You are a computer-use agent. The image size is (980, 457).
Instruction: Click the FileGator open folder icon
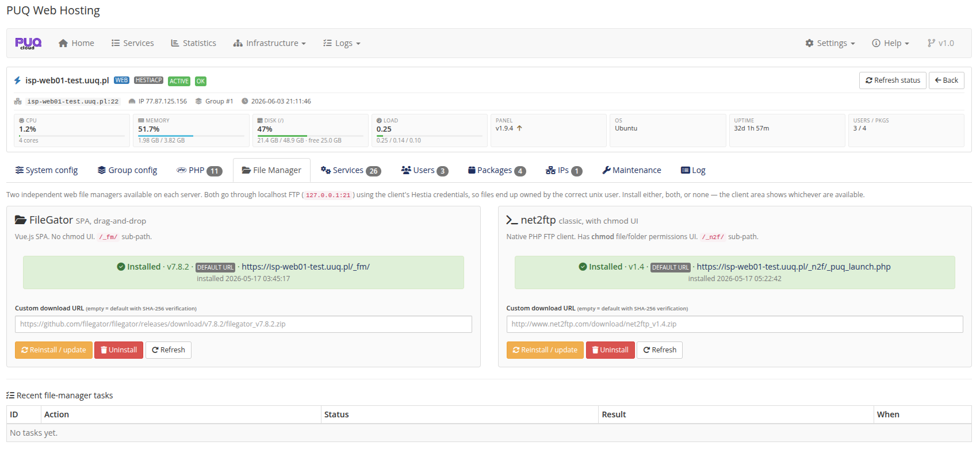(x=21, y=220)
